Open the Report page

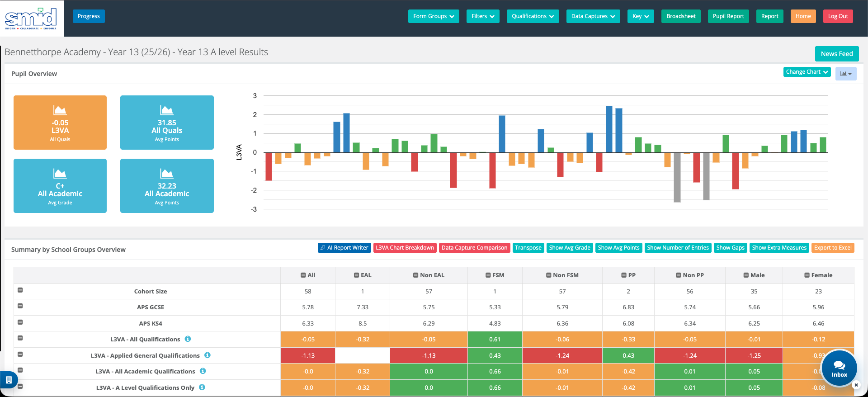(769, 16)
